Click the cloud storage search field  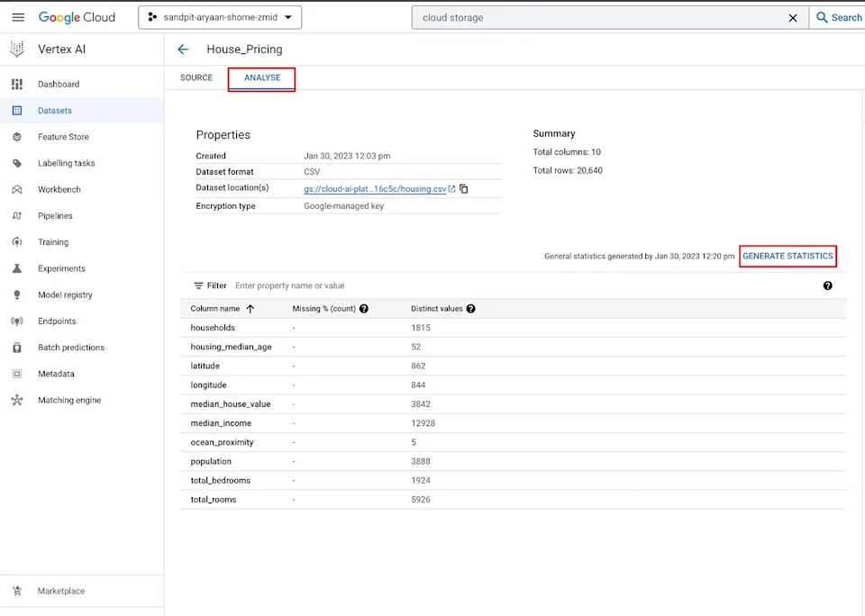point(600,18)
